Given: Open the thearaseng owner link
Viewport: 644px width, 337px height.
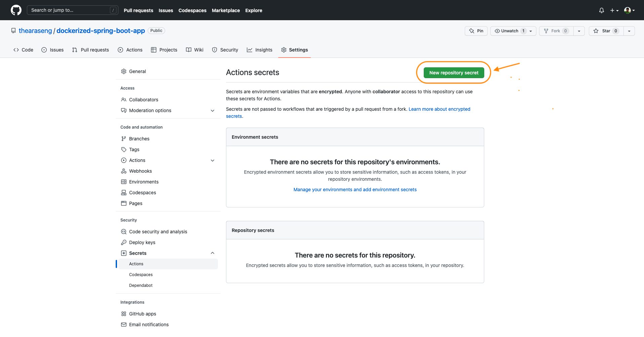Looking at the screenshot, I should point(35,31).
